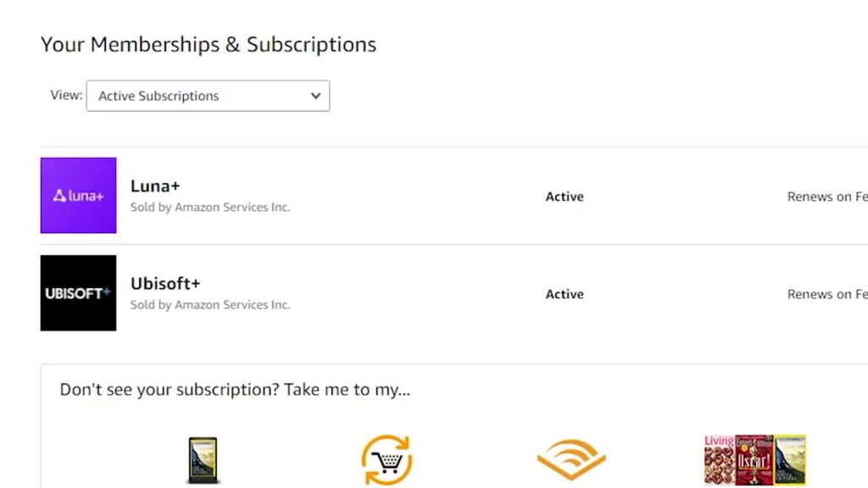Screen dimensions: 868x488
Task: Open the Luna+ subscription title
Action: pos(155,186)
